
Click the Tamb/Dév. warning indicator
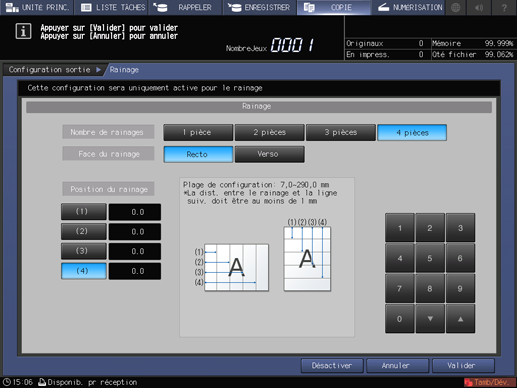[489, 382]
